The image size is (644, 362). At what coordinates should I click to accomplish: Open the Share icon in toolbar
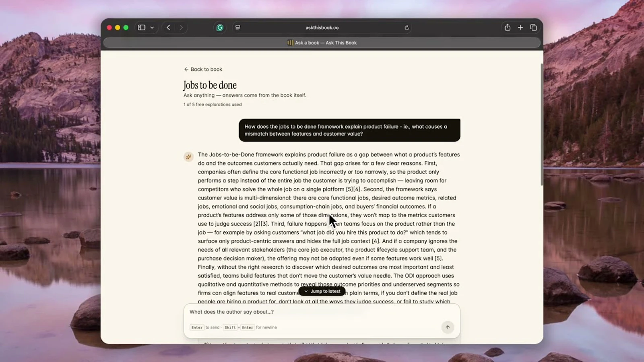pos(508,27)
